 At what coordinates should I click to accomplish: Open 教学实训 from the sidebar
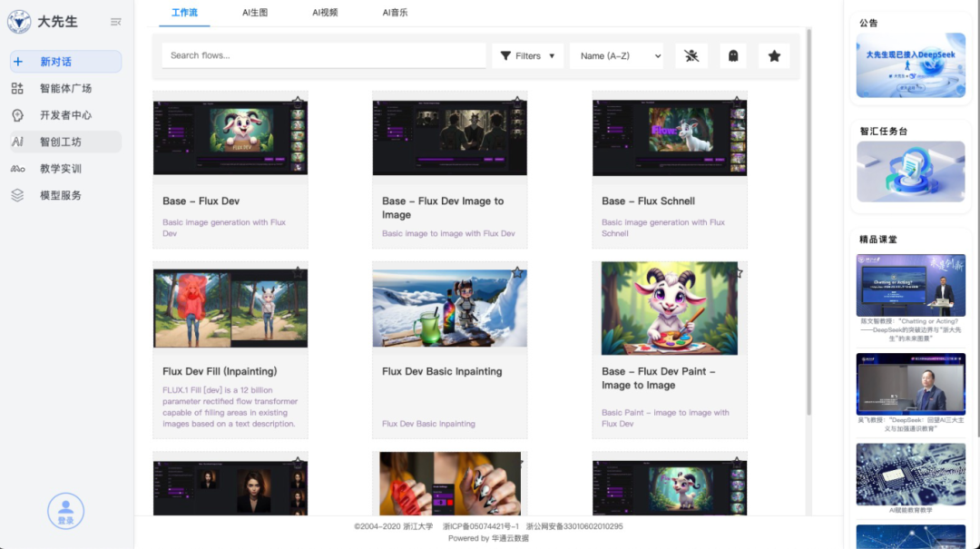[x=60, y=169]
